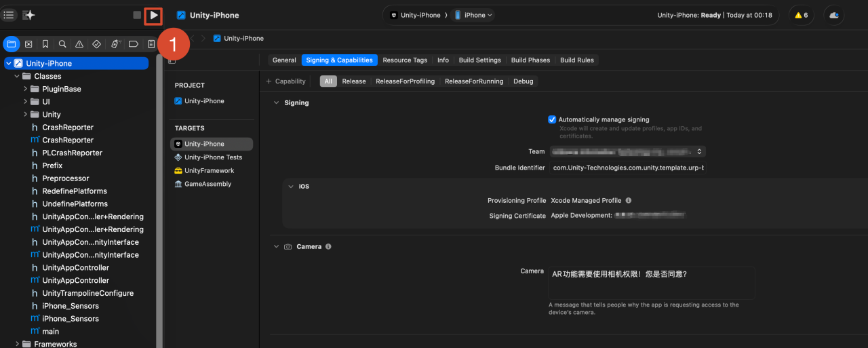This screenshot has width=868, height=348.
Task: Click the info icon beside Xcode Managed Profile
Action: coord(629,201)
